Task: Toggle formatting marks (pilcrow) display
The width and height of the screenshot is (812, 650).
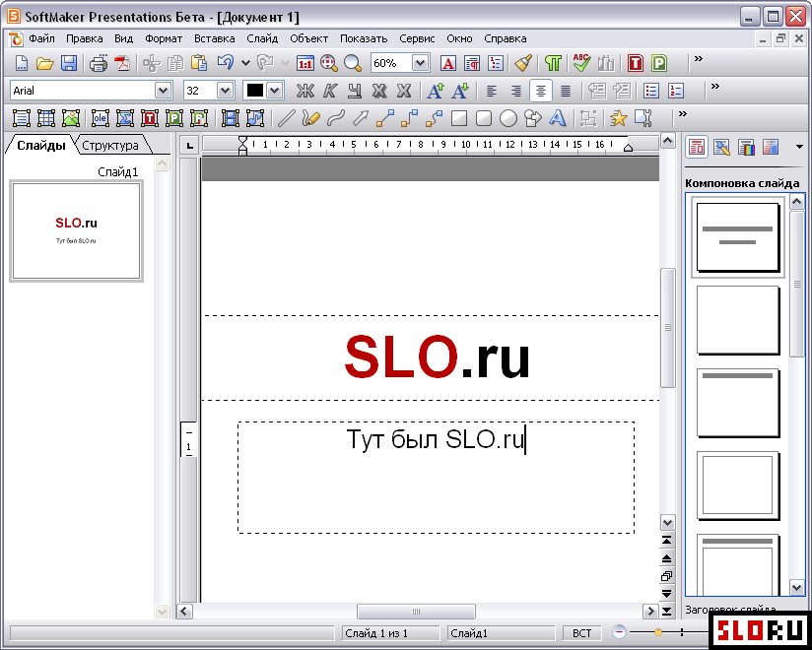Action: tap(553, 63)
